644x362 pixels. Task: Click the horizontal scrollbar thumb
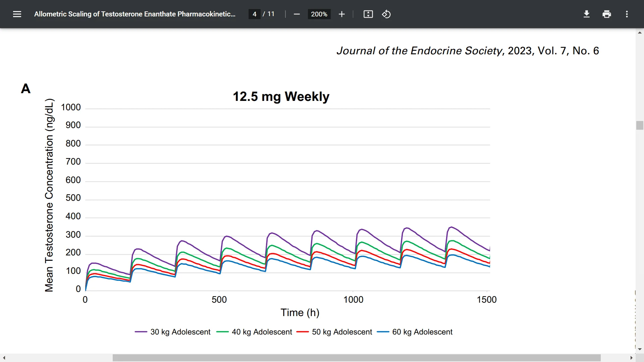click(357, 358)
